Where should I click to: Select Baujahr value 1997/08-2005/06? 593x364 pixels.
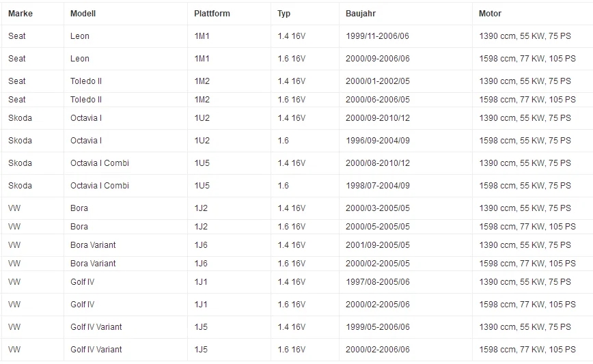tap(377, 282)
